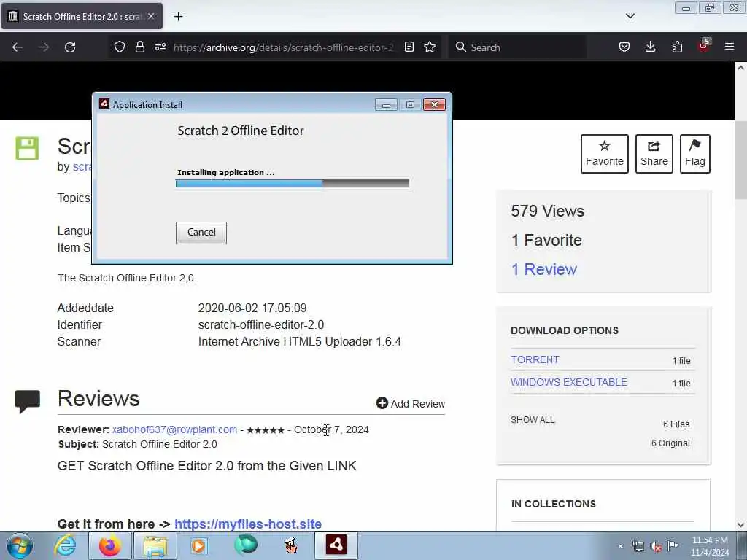747x560 pixels.
Task: Open the extensions puzzle icon
Action: [x=677, y=47]
